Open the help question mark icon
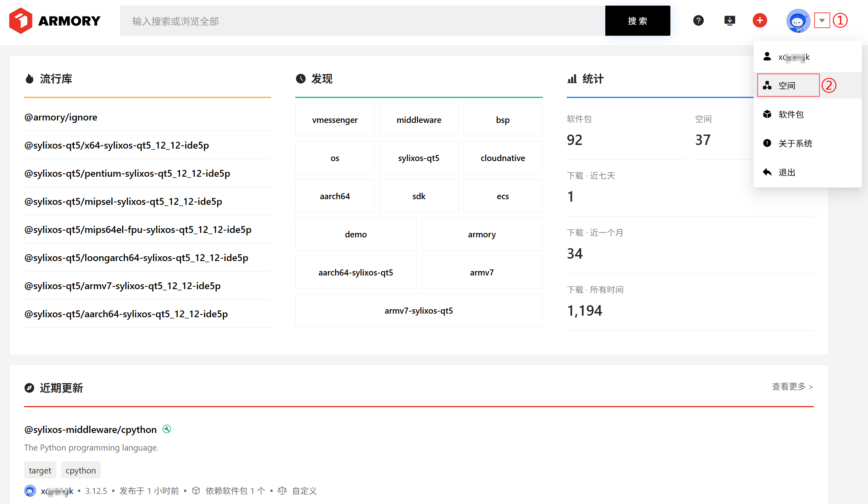 pos(698,20)
